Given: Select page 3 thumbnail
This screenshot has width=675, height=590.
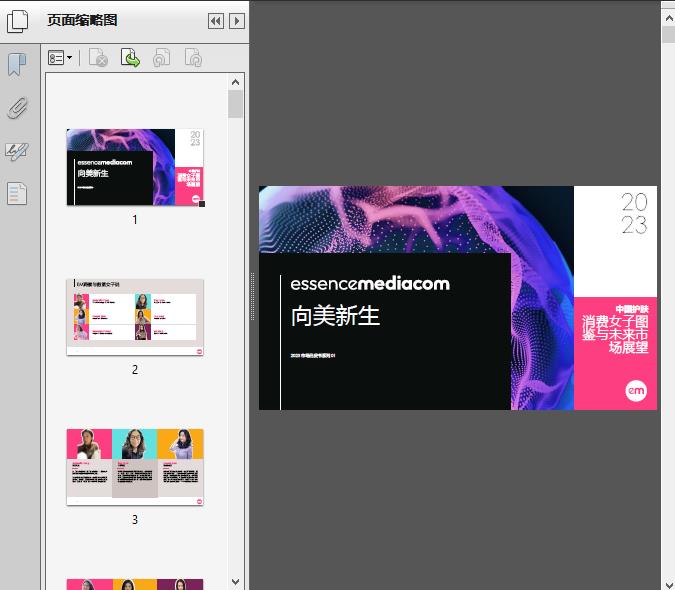Looking at the screenshot, I should pyautogui.click(x=135, y=467).
